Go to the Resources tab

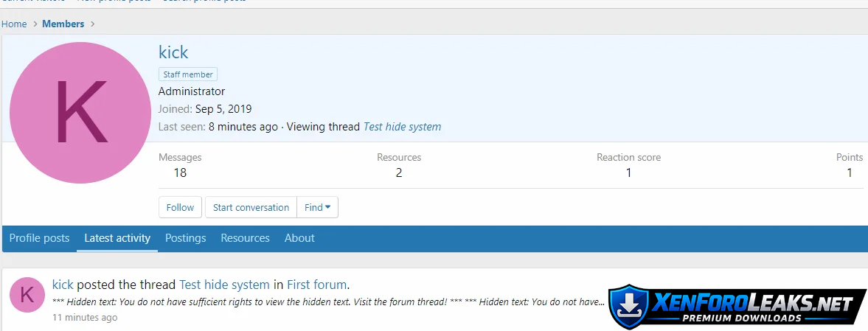point(245,238)
